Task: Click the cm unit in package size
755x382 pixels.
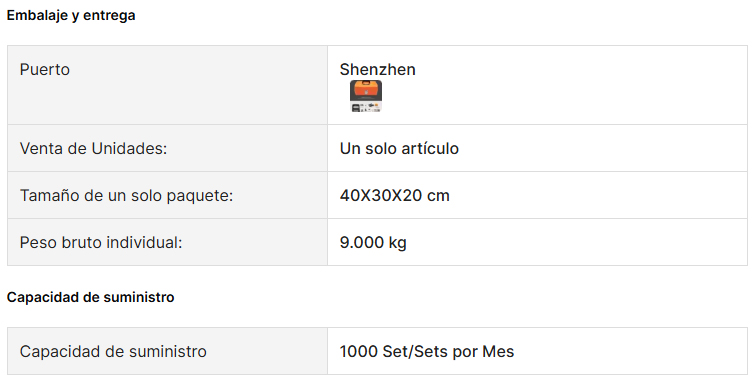Action: tap(438, 196)
